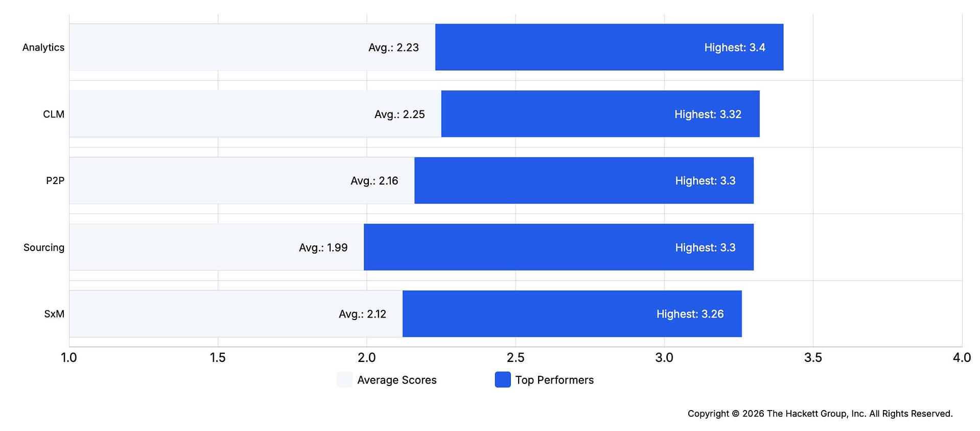Select the SxM top performers blue bar

pyautogui.click(x=572, y=314)
